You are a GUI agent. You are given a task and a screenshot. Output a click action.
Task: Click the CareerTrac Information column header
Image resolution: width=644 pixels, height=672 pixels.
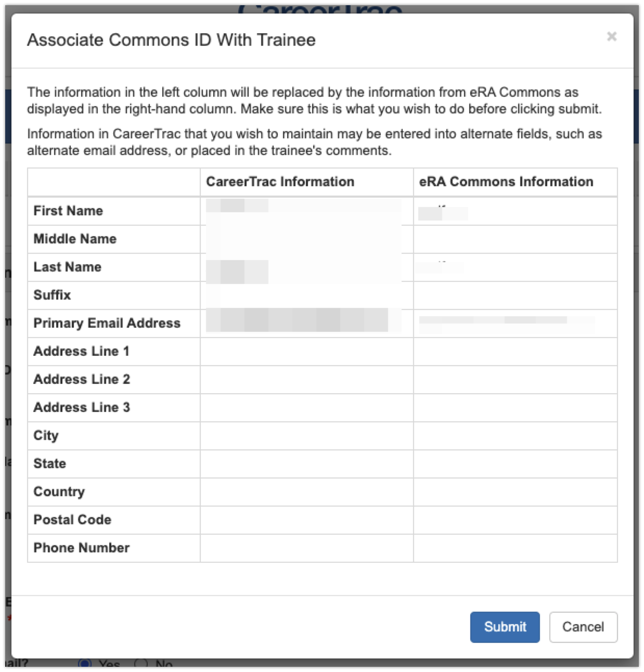pyautogui.click(x=280, y=182)
